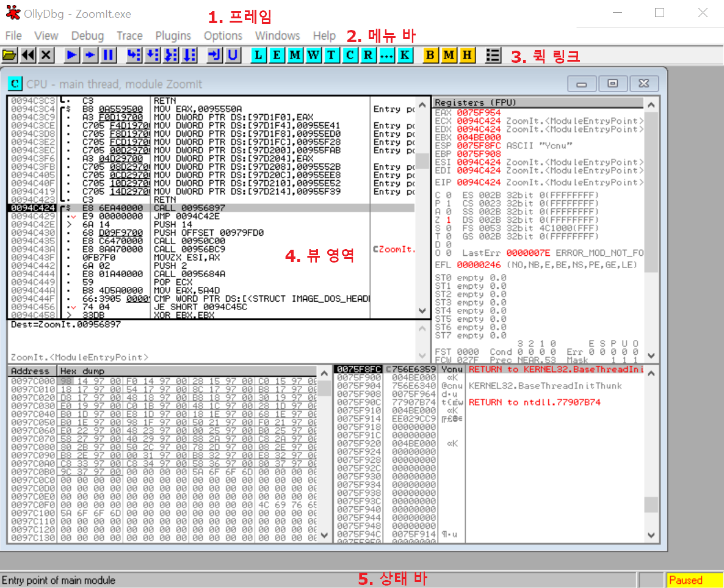This screenshot has height=588, width=724.
Task: Open References with R icon
Action: point(368,55)
